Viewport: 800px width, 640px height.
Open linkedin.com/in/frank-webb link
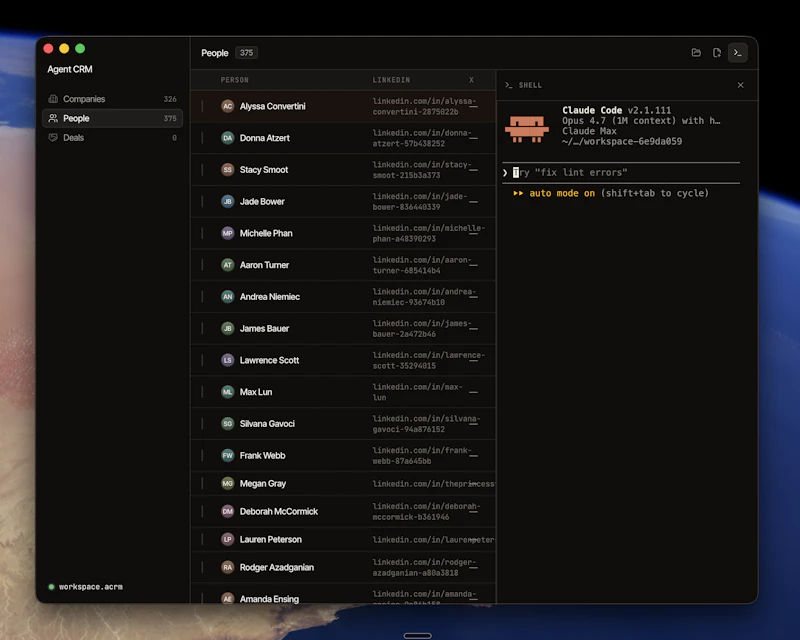[421, 455]
